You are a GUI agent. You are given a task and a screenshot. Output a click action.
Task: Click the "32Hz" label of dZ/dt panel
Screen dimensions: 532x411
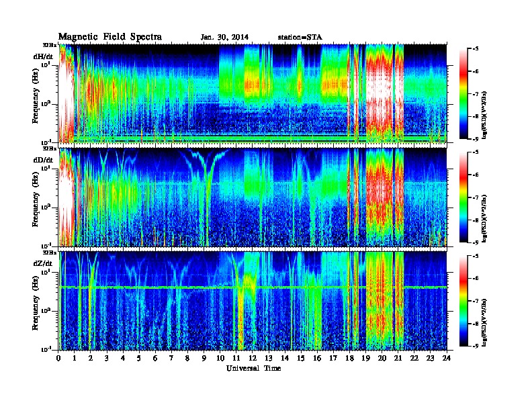point(50,252)
